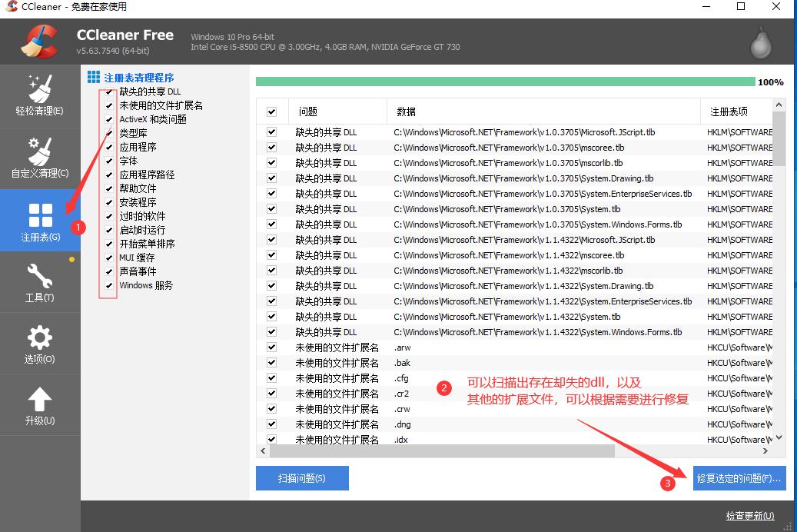This screenshot has height=532, width=797.
Task: Uncheck the ActiveX 和类问题 entry
Action: [108, 119]
